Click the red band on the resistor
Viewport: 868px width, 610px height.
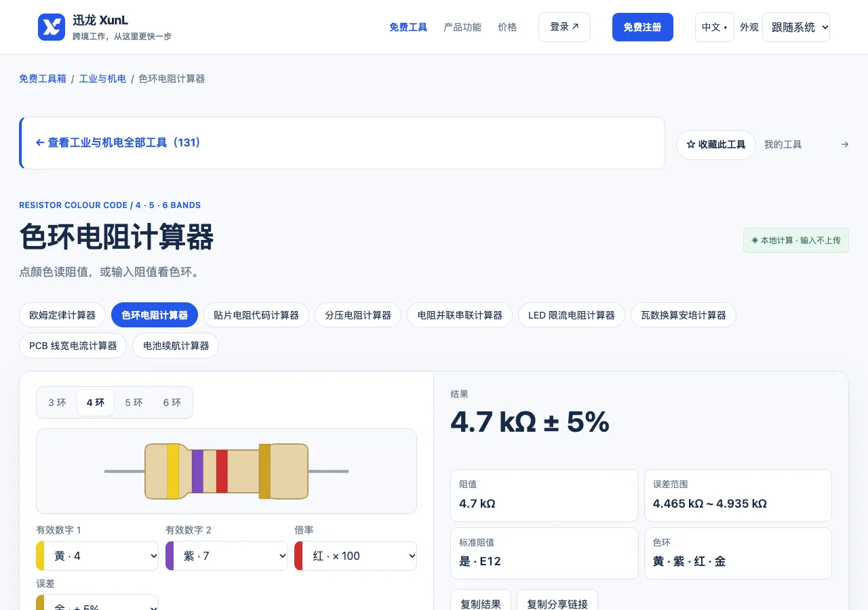[222, 471]
